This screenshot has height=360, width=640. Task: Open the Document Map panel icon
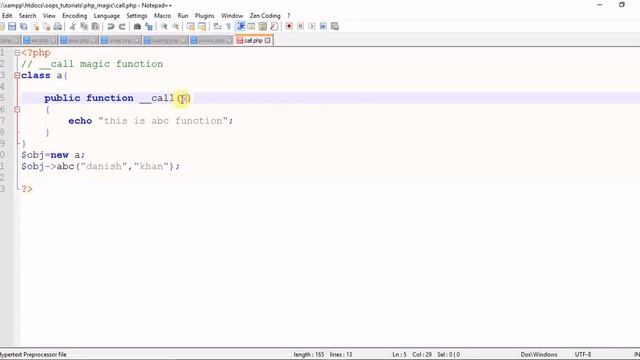263,27
